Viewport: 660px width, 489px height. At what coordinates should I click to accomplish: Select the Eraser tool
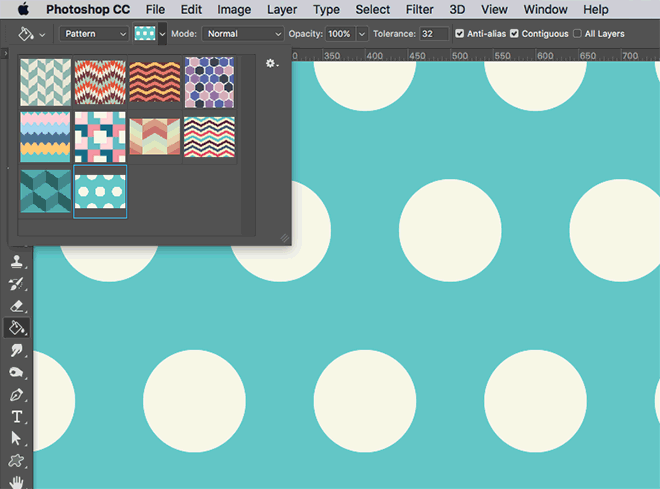point(17,306)
